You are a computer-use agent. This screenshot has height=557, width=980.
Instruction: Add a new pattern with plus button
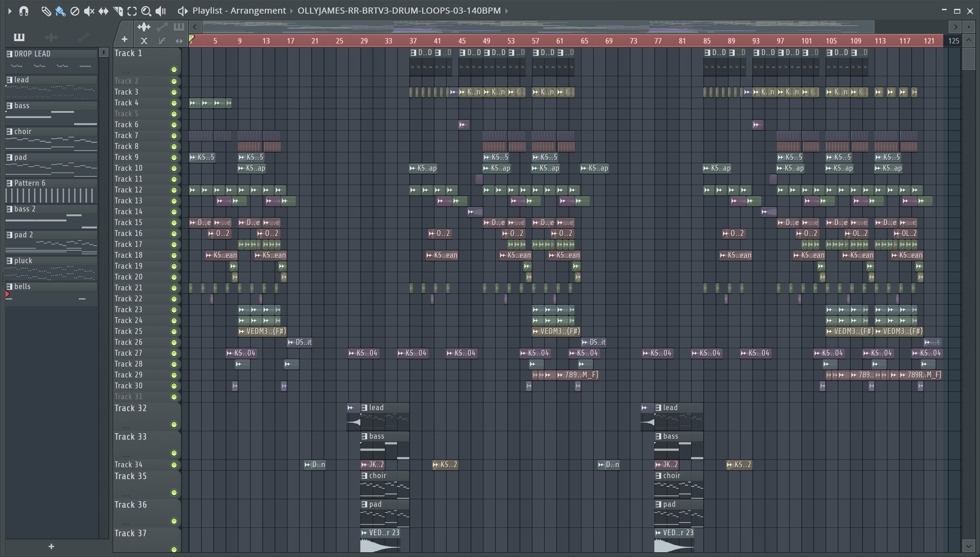(51, 546)
